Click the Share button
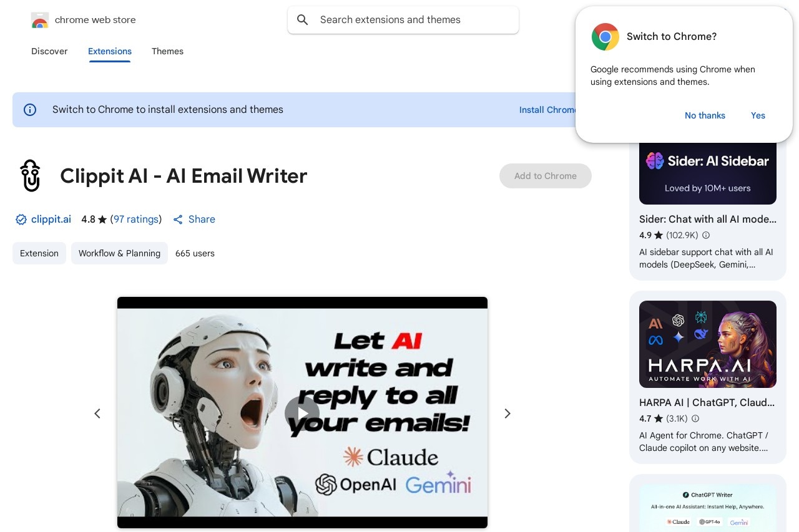This screenshot has height=532, width=799. [194, 220]
